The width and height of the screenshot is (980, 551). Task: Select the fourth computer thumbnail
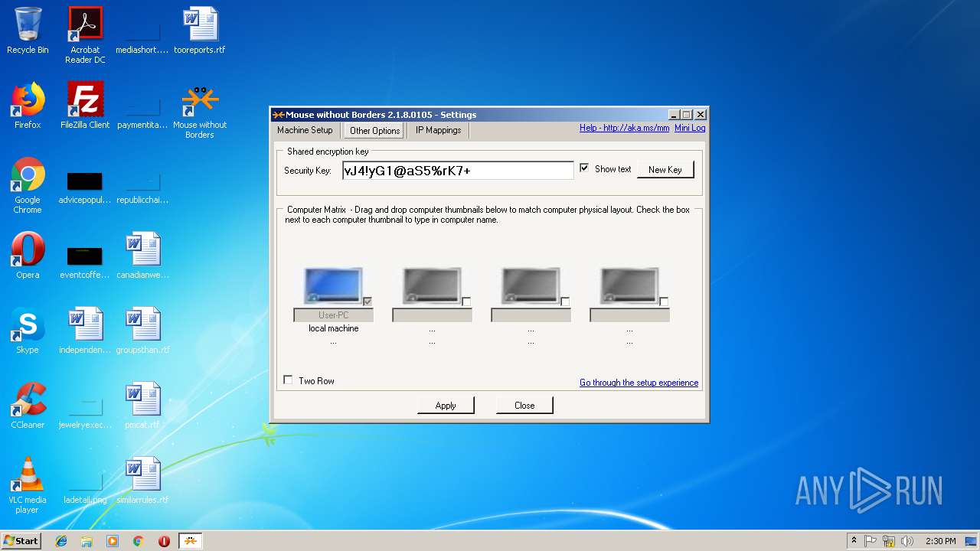click(629, 285)
